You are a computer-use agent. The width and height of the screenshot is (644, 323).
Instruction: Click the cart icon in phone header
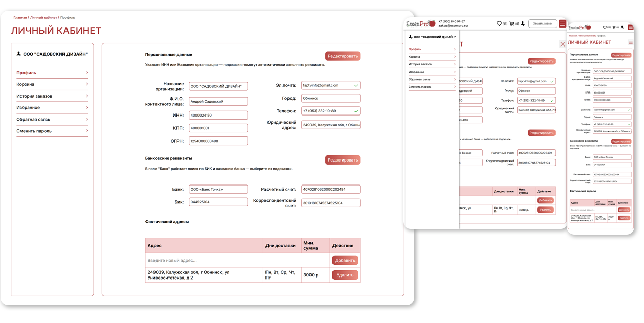click(x=614, y=27)
